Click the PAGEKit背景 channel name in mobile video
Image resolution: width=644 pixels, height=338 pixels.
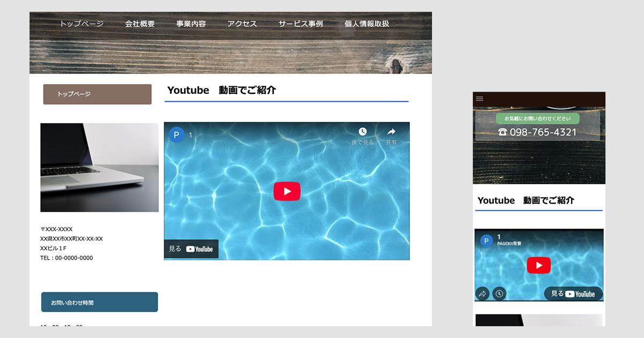509,244
